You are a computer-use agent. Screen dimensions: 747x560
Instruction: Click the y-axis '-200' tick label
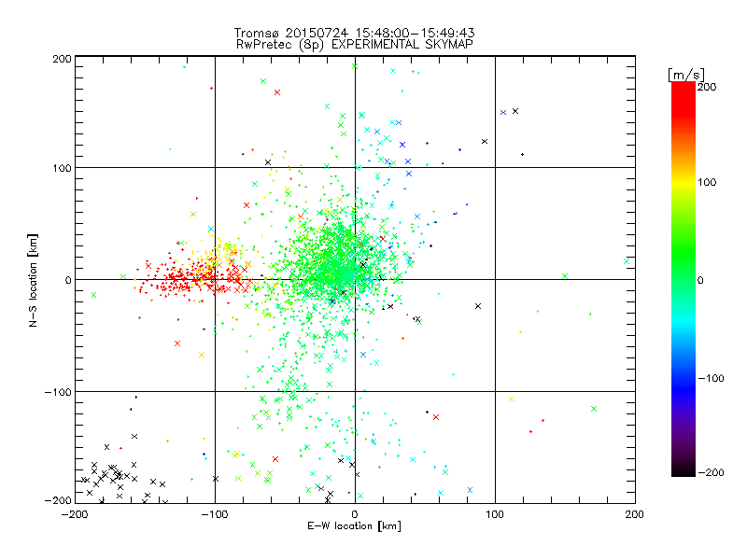(58, 500)
